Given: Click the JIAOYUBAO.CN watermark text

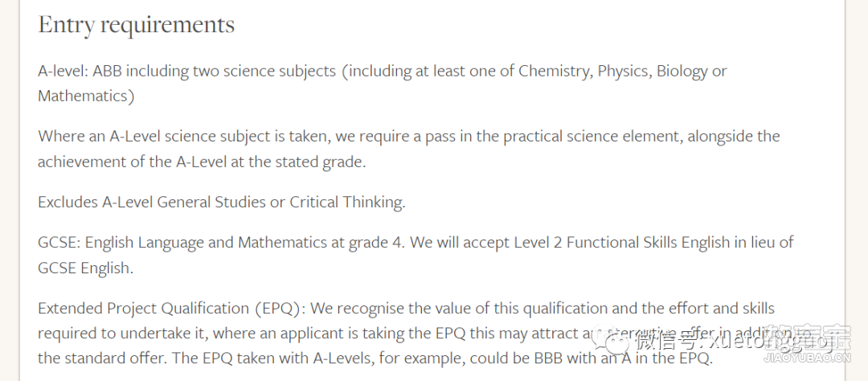Looking at the screenshot, I should [807, 358].
